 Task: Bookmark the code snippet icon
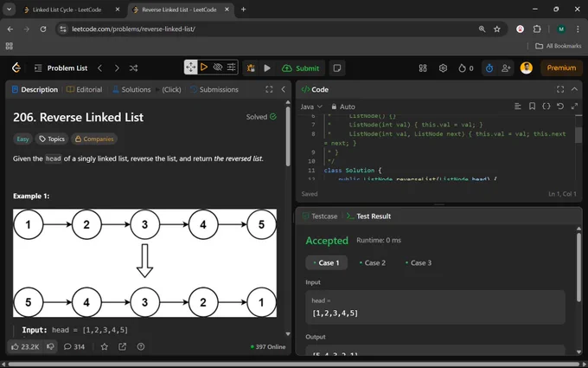point(532,107)
